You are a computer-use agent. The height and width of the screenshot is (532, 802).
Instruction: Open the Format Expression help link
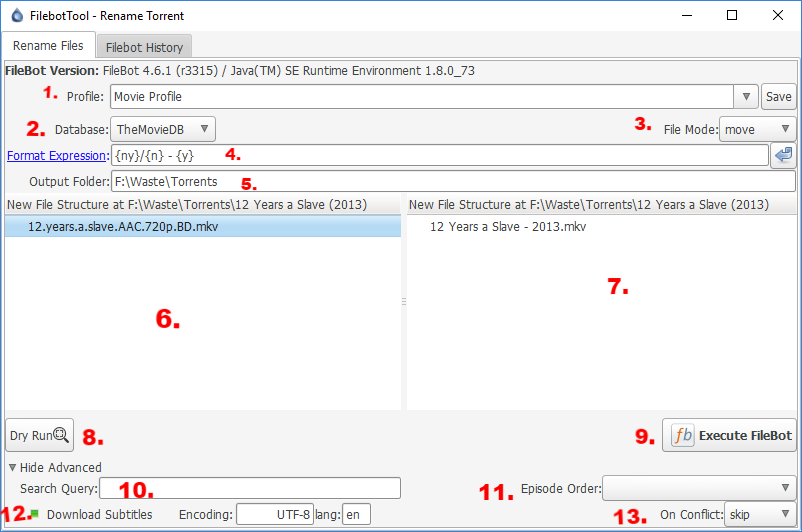tap(56, 156)
